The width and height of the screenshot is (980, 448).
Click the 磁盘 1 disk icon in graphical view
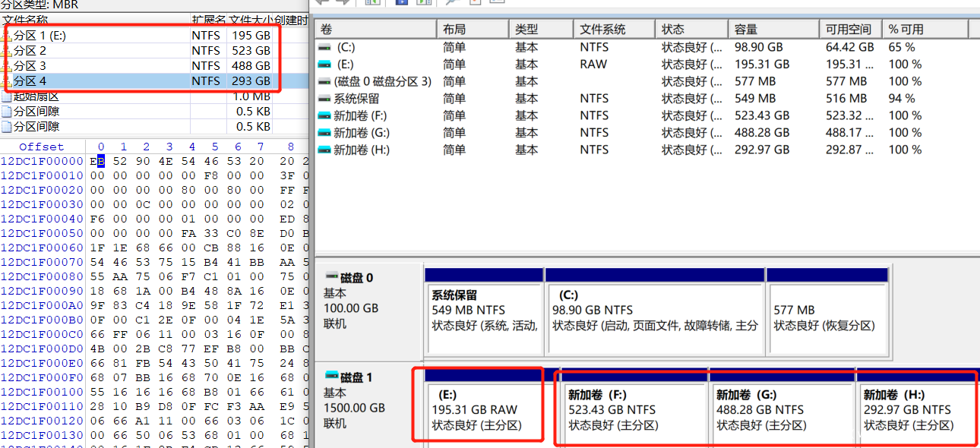331,377
